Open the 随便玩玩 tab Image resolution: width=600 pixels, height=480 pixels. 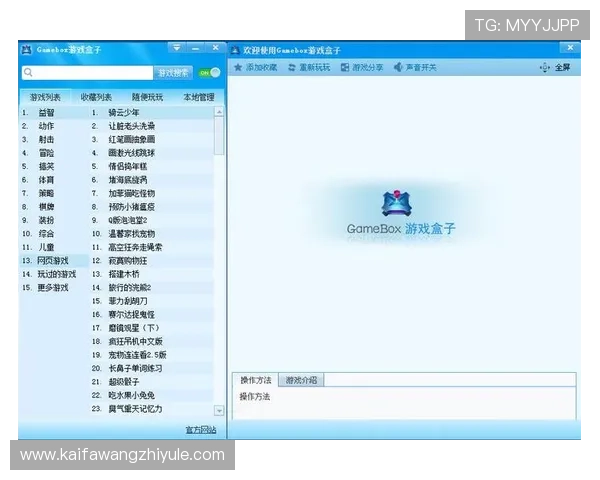coord(147,97)
